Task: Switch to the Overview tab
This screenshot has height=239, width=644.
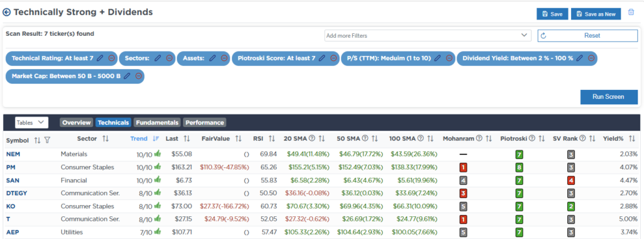Action: click(76, 123)
